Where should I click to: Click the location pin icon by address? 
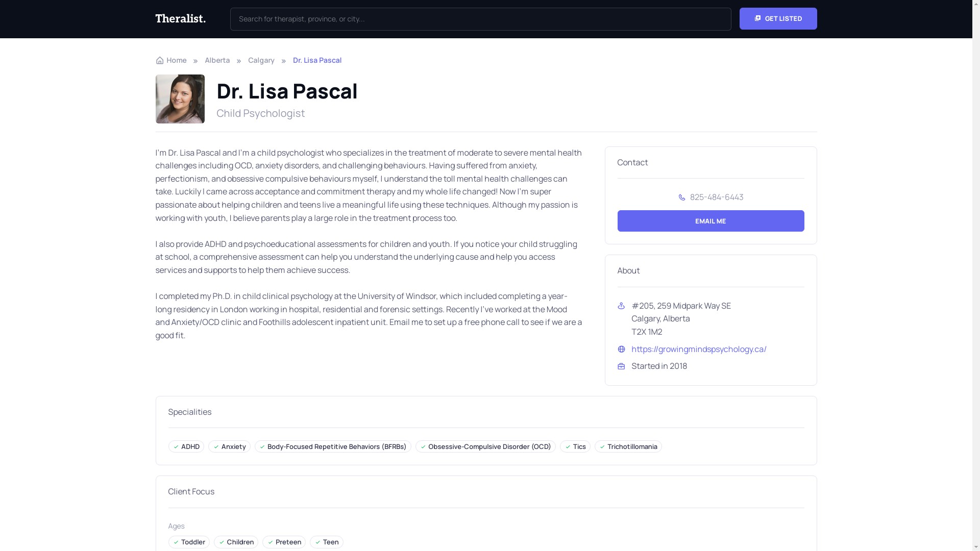[621, 306]
